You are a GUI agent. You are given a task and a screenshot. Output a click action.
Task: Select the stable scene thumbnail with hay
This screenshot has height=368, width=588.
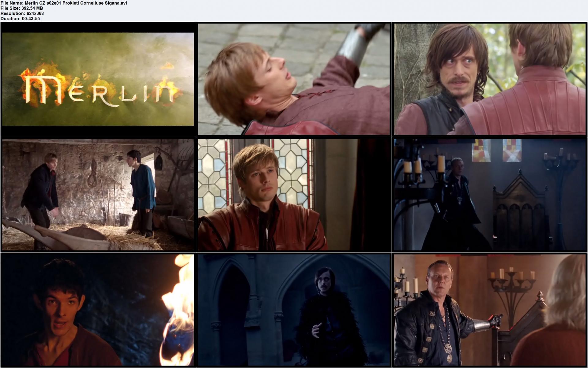pos(98,195)
